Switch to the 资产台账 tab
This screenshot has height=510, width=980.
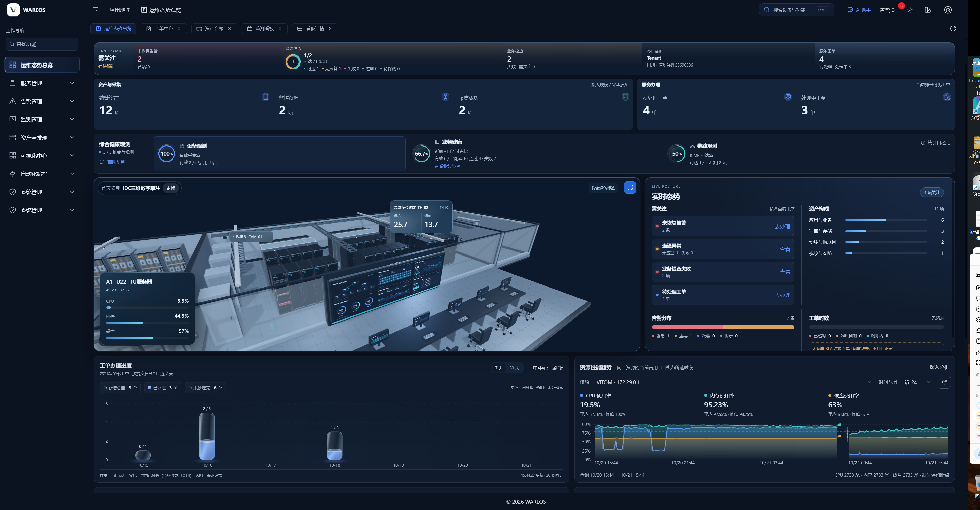tap(214, 28)
